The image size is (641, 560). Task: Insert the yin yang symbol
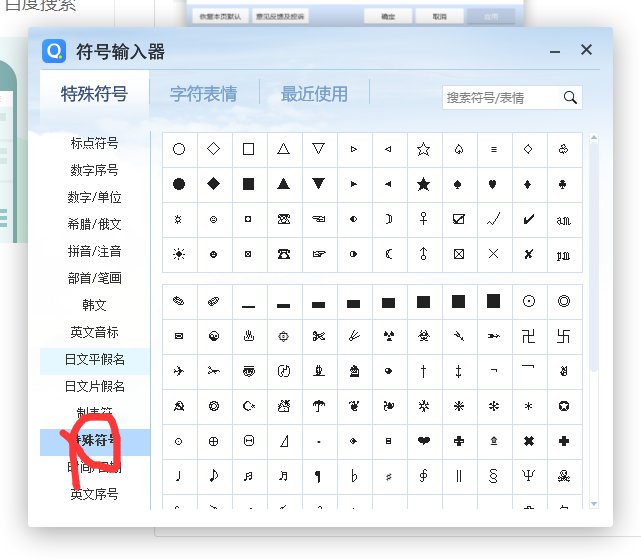[214, 336]
